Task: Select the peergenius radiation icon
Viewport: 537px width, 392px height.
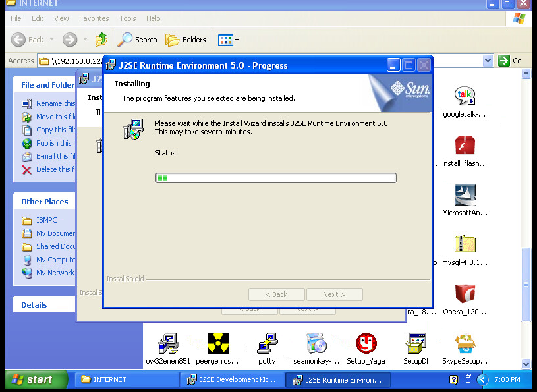Action: click(x=217, y=343)
